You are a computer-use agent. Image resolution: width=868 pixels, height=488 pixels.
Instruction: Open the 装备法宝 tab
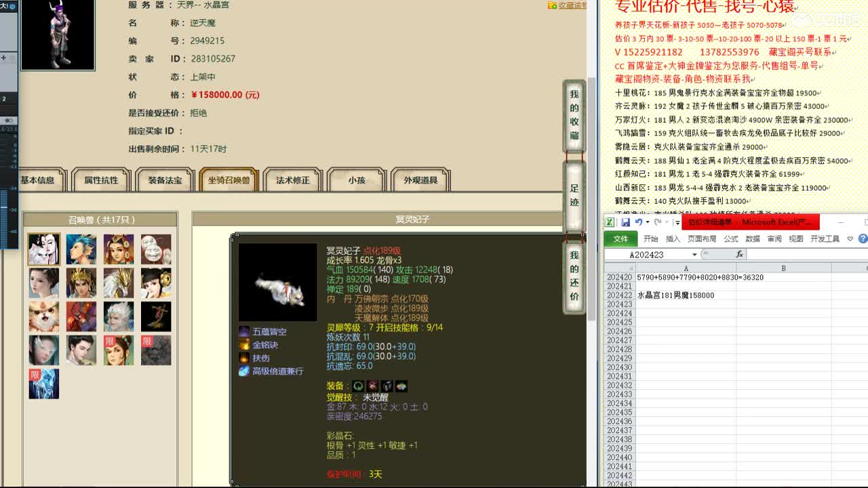[x=165, y=180]
